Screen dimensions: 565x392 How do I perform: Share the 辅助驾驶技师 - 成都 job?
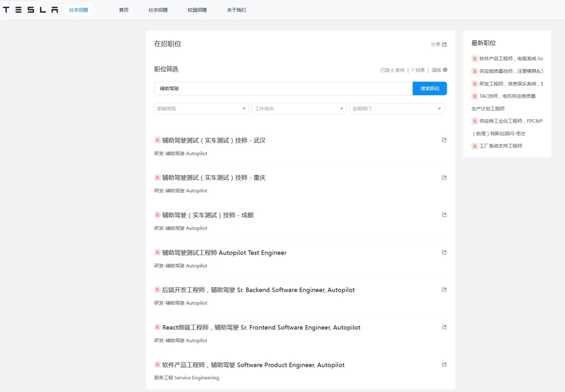pos(444,215)
